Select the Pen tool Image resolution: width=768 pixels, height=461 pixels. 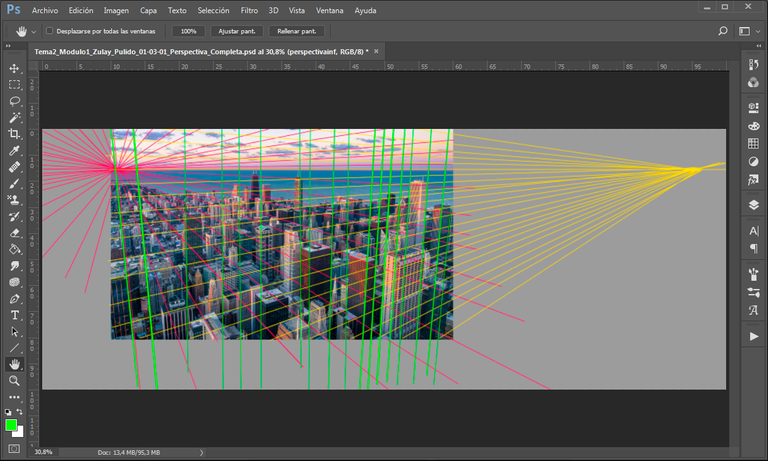(x=14, y=299)
